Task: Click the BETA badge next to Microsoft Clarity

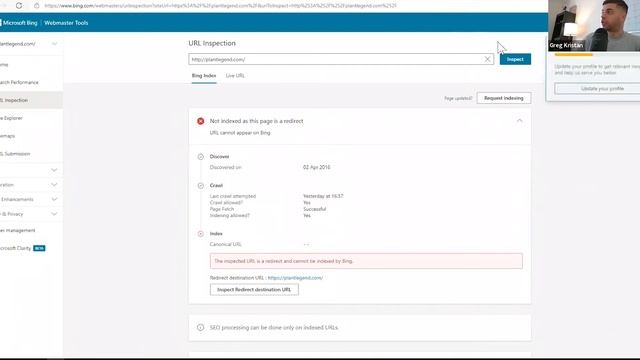Action: pos(39,248)
